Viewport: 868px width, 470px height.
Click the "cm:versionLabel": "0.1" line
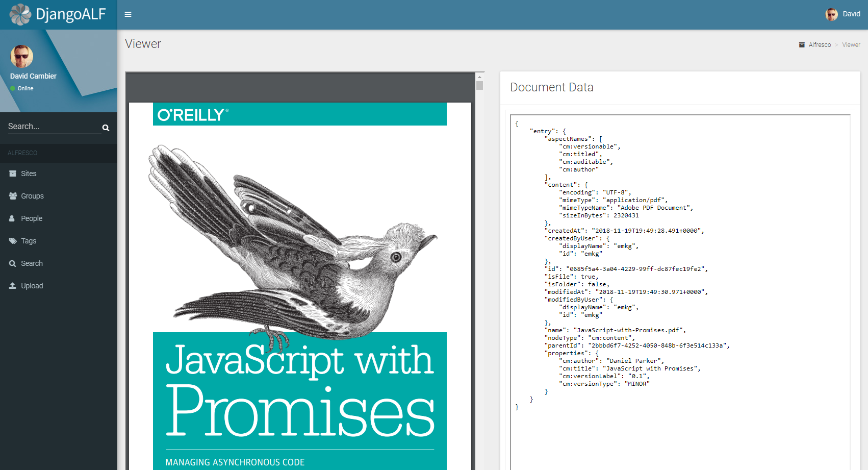604,376
